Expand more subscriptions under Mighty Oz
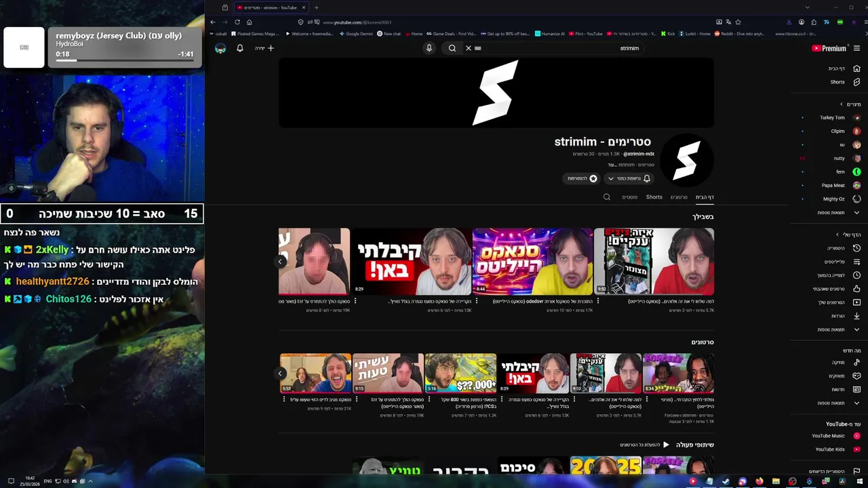 [840, 212]
